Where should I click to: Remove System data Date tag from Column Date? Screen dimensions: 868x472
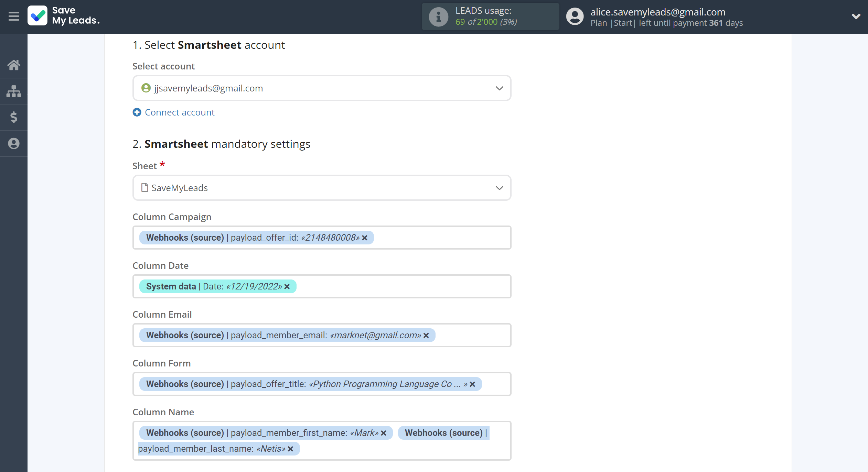point(287,286)
